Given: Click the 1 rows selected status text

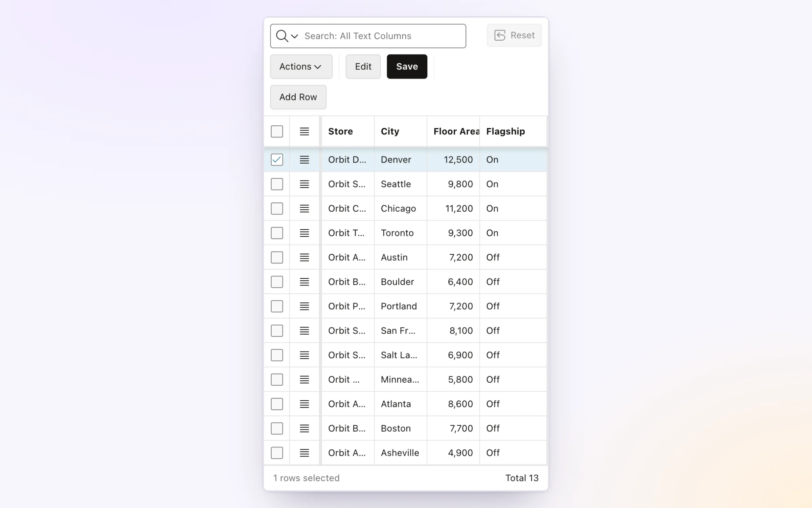Looking at the screenshot, I should click(x=306, y=478).
